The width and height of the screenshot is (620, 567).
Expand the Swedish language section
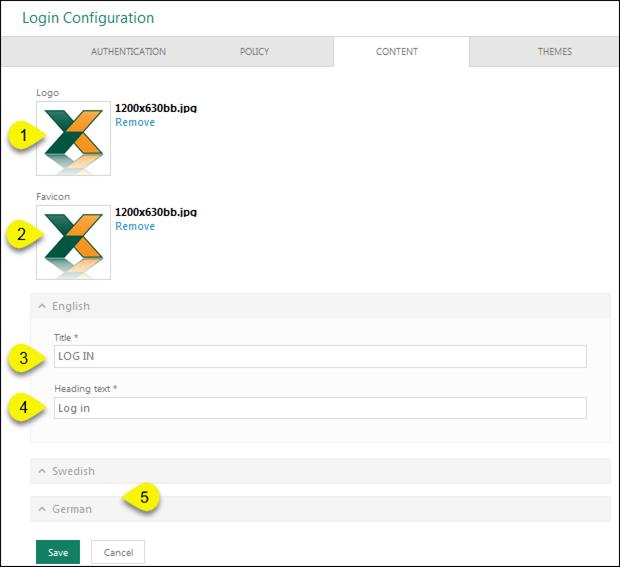click(73, 471)
